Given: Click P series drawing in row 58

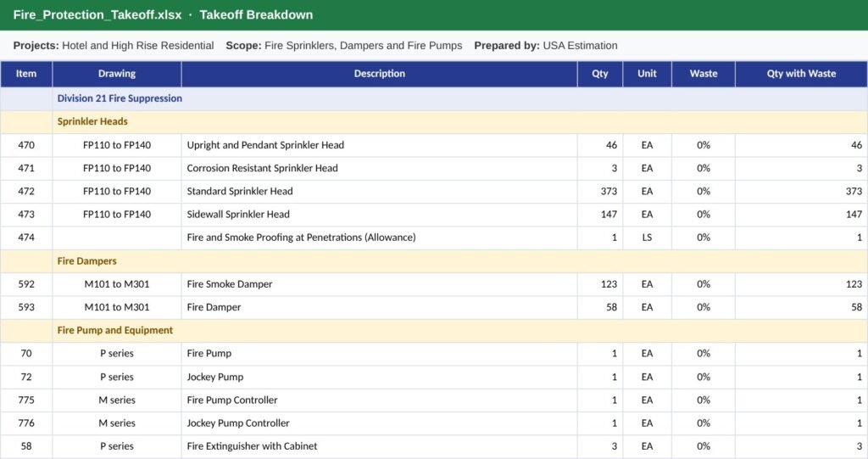Looking at the screenshot, I should [x=117, y=446].
